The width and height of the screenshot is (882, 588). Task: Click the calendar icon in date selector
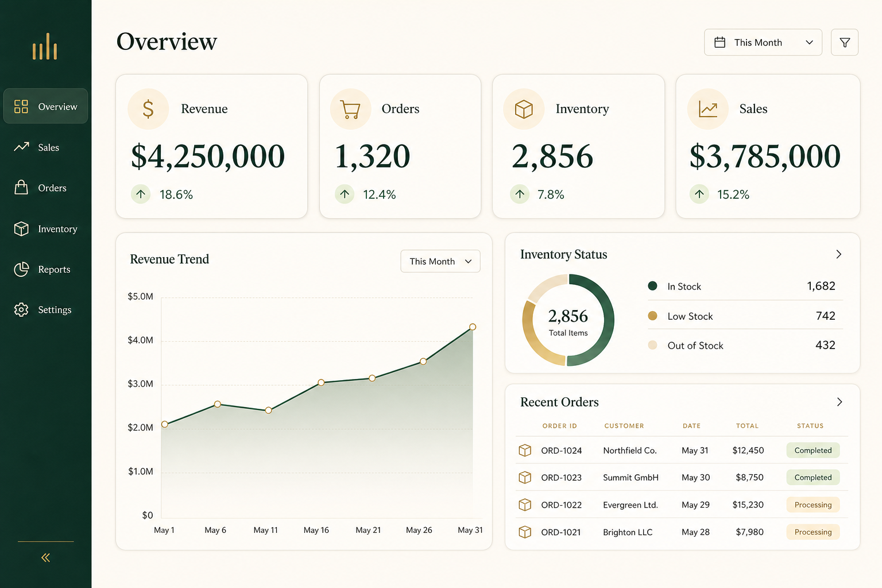point(719,42)
